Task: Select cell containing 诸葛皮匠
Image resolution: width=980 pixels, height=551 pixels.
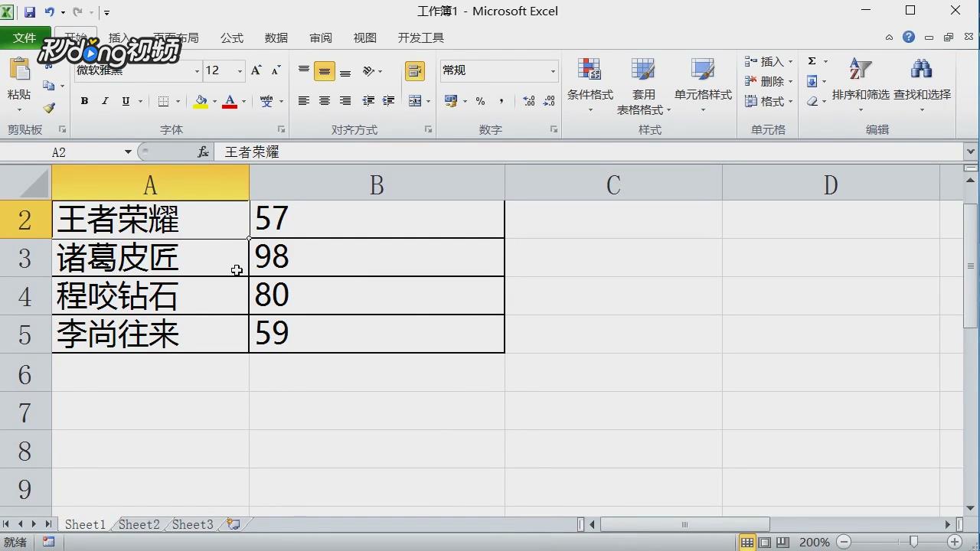Action: click(150, 258)
